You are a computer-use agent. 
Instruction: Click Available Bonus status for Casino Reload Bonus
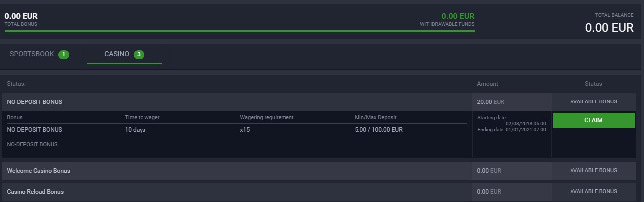pyautogui.click(x=593, y=192)
